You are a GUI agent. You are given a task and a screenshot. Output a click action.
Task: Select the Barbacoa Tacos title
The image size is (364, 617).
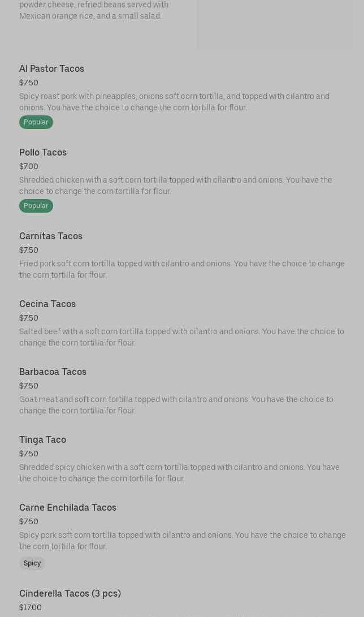[53, 372]
